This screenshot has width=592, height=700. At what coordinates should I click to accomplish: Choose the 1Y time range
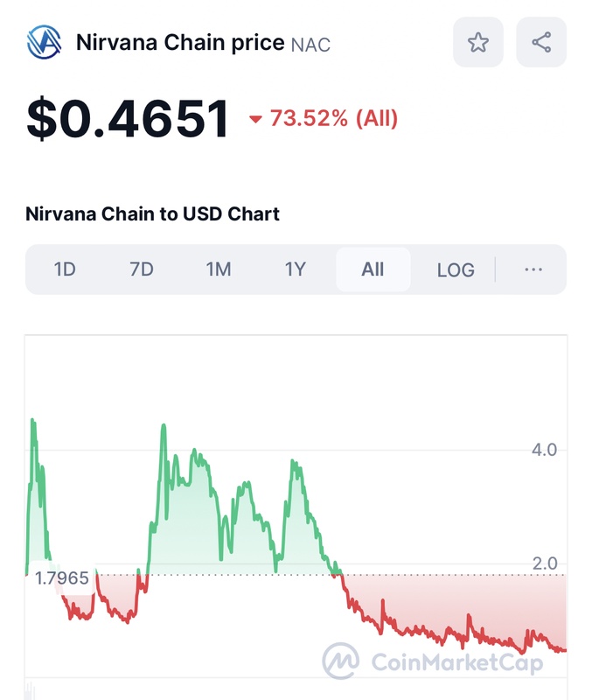coord(296,269)
